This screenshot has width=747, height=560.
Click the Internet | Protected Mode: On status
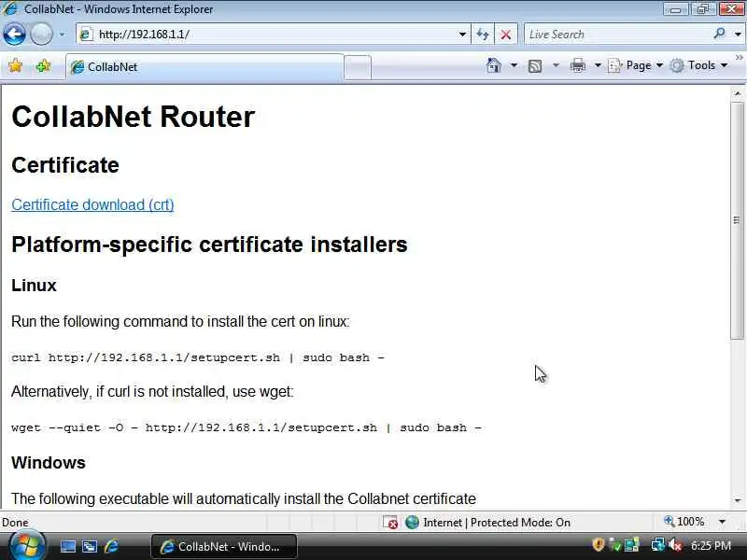click(x=497, y=523)
